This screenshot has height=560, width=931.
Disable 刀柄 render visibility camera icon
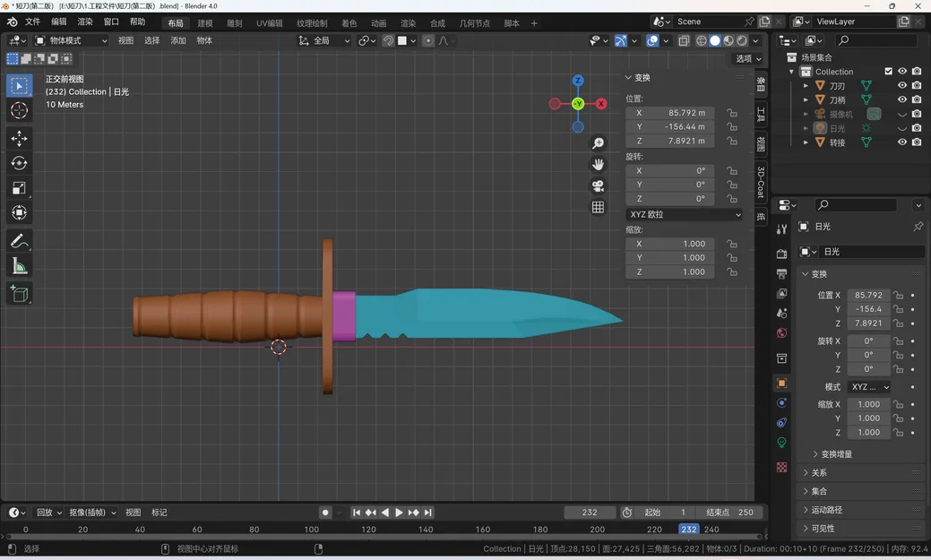click(x=917, y=99)
